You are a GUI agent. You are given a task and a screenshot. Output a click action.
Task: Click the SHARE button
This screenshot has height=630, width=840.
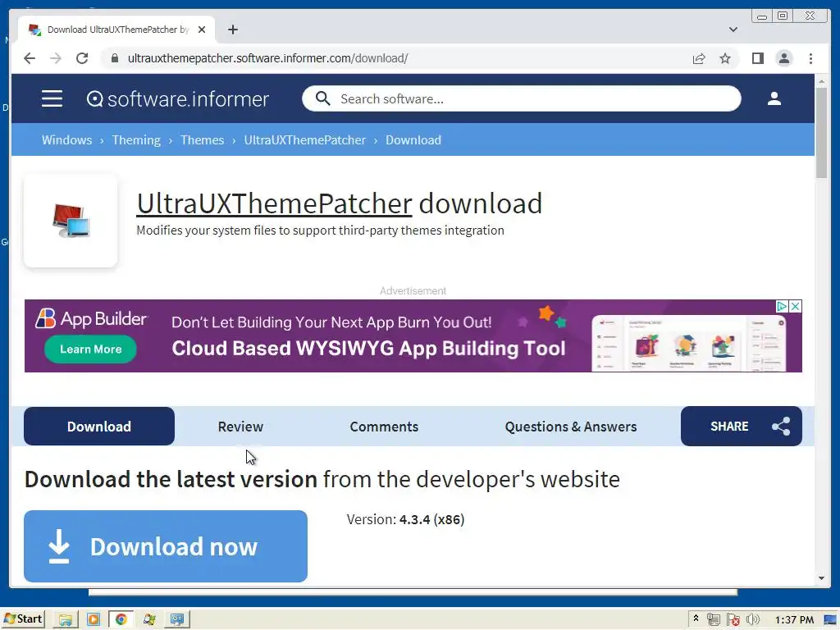click(x=742, y=427)
